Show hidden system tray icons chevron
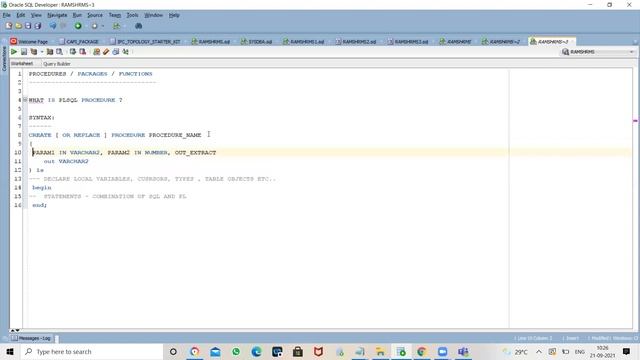 tap(539, 351)
